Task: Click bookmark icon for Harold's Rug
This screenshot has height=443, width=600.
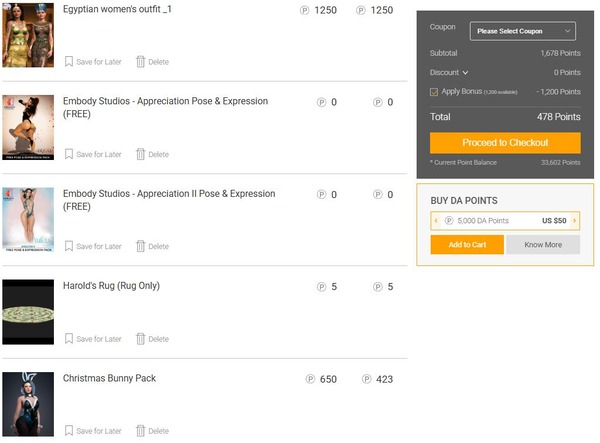Action: point(69,339)
